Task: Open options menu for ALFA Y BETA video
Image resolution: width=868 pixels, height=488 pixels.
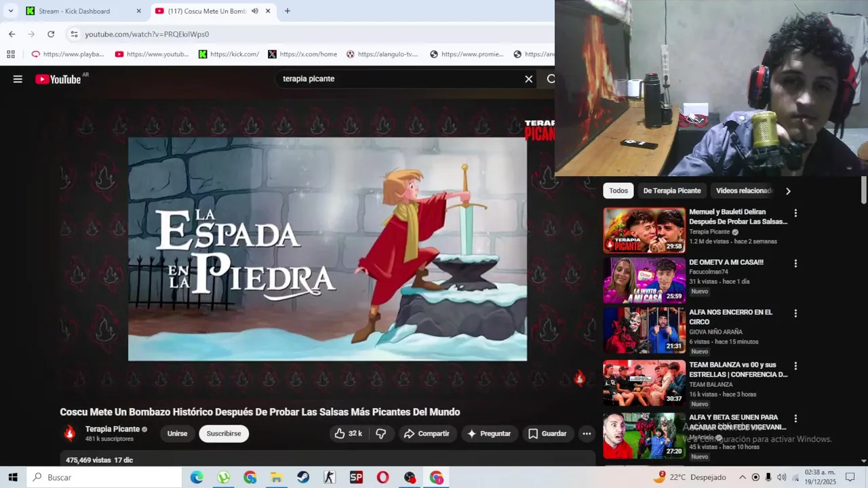Action: [795, 419]
